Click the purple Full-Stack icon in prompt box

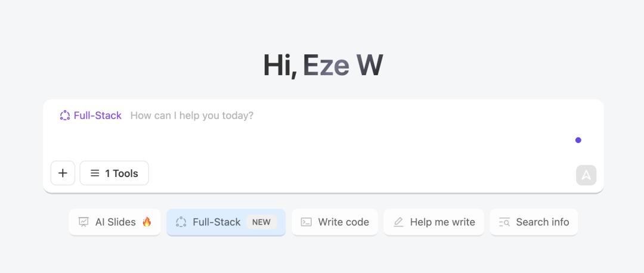(x=65, y=116)
